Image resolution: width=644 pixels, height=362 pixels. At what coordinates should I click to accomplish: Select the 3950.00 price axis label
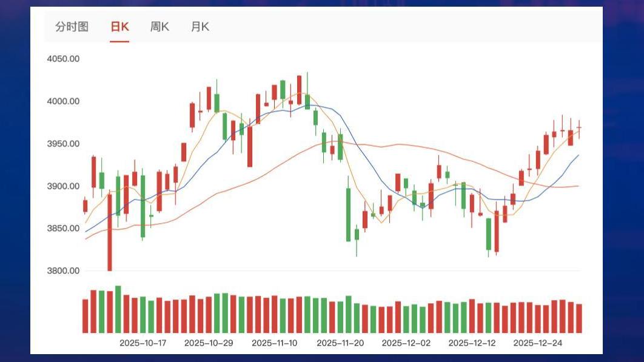63,144
